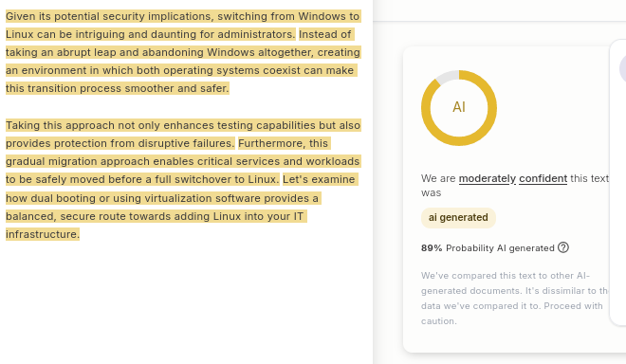Click the AI donut chart indicator
This screenshot has height=364, width=626.
coord(459,108)
